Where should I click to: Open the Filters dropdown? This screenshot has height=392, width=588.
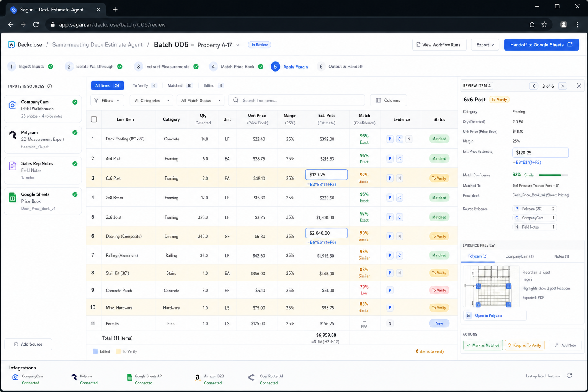click(x=107, y=100)
